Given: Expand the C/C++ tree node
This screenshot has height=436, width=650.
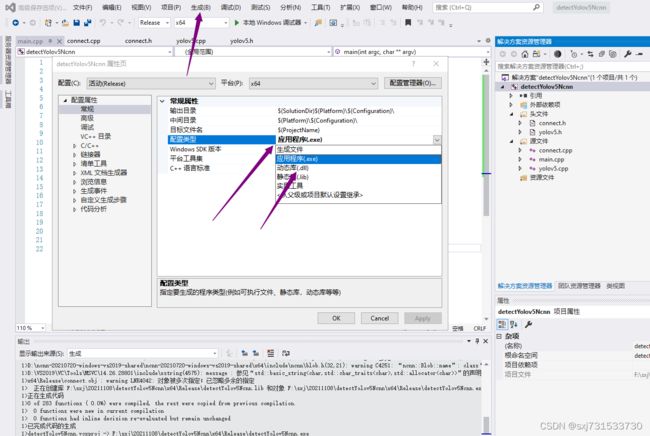Looking at the screenshot, I should coord(74,146).
